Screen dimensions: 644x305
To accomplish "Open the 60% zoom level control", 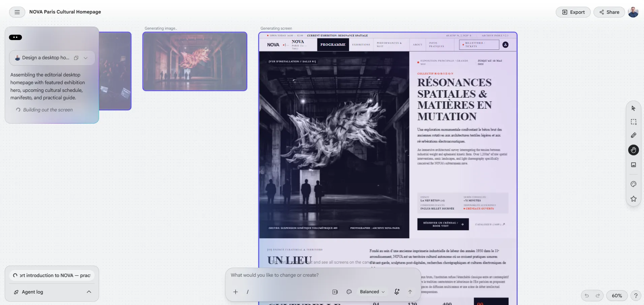I will pos(617,296).
